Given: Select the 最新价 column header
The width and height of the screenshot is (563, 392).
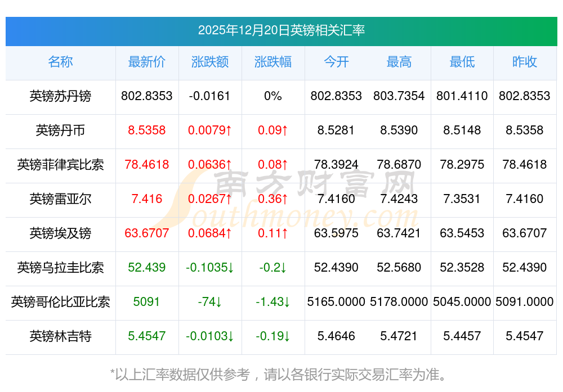Looking at the screenshot, I should [x=147, y=62].
